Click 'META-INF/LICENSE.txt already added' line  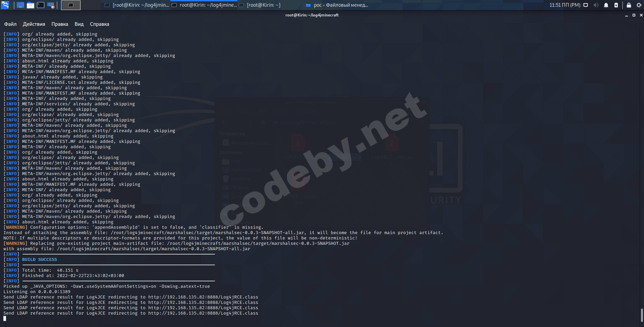[72, 82]
